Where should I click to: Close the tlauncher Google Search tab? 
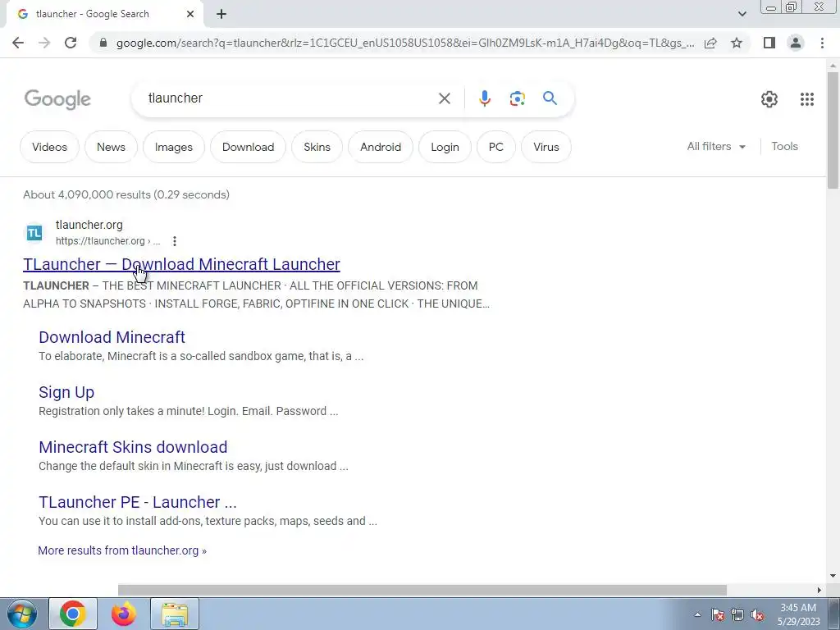[190, 14]
